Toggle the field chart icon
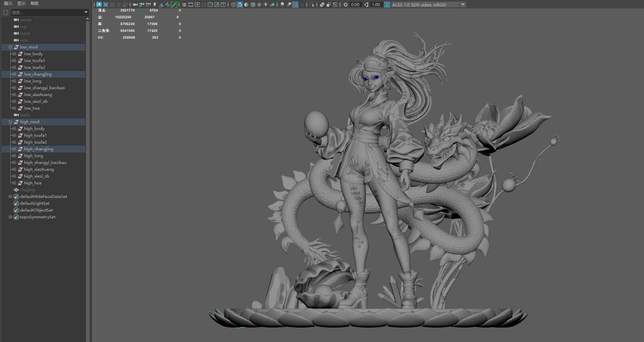This screenshot has height=342, width=644. [x=210, y=5]
